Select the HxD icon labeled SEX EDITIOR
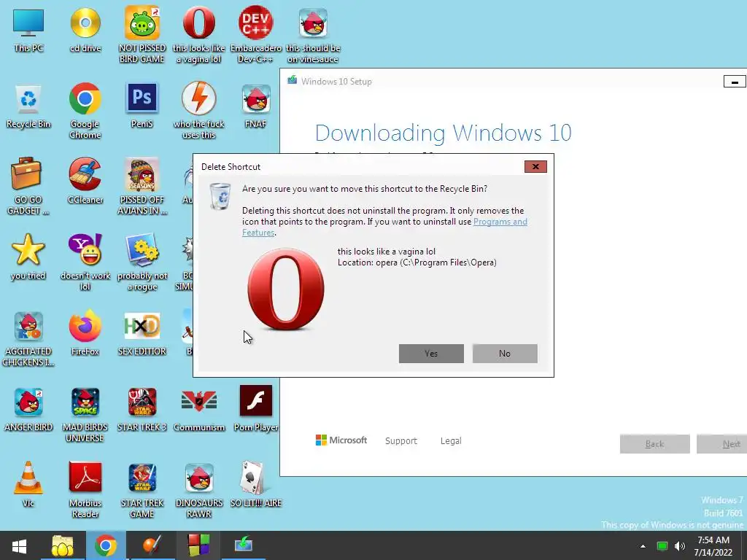747x560 pixels. point(142,333)
